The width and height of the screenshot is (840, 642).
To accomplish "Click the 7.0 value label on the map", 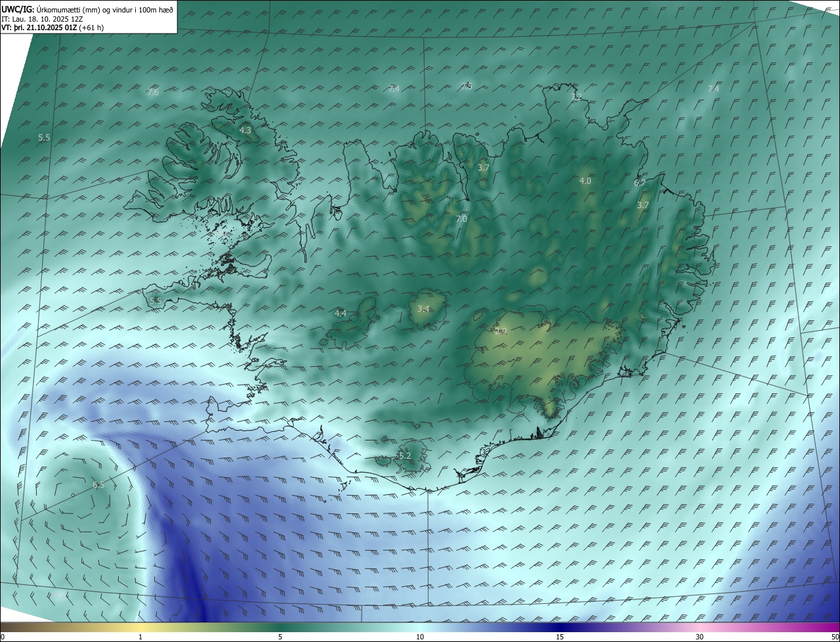I will (461, 219).
